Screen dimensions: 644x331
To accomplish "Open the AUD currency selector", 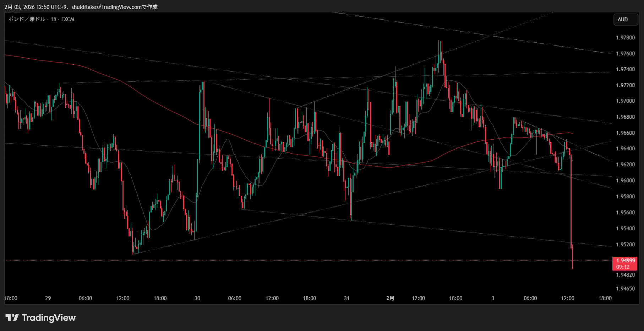I will 626,20.
